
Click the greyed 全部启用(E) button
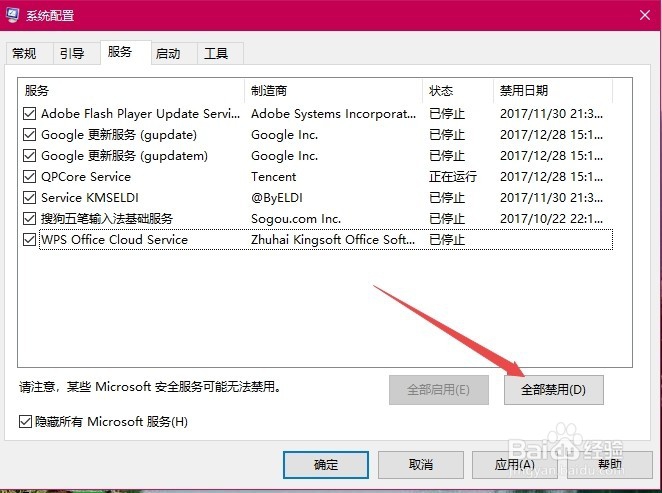pos(439,390)
